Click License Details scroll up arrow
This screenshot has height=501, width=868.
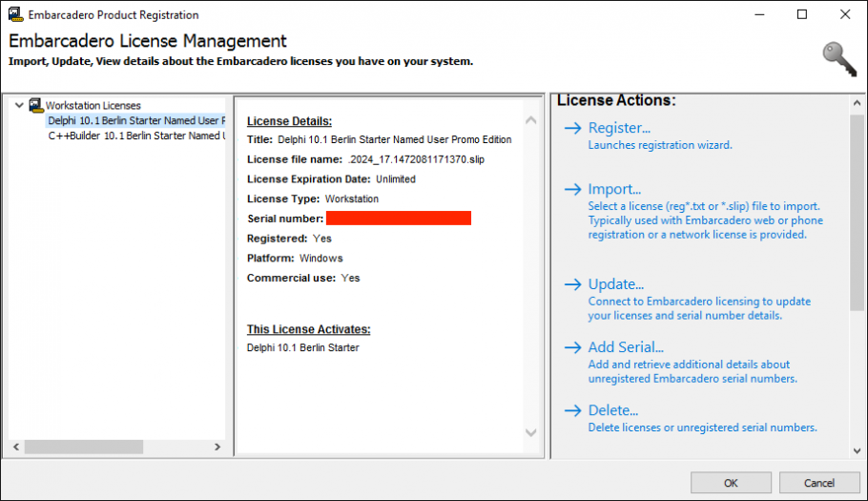[530, 120]
